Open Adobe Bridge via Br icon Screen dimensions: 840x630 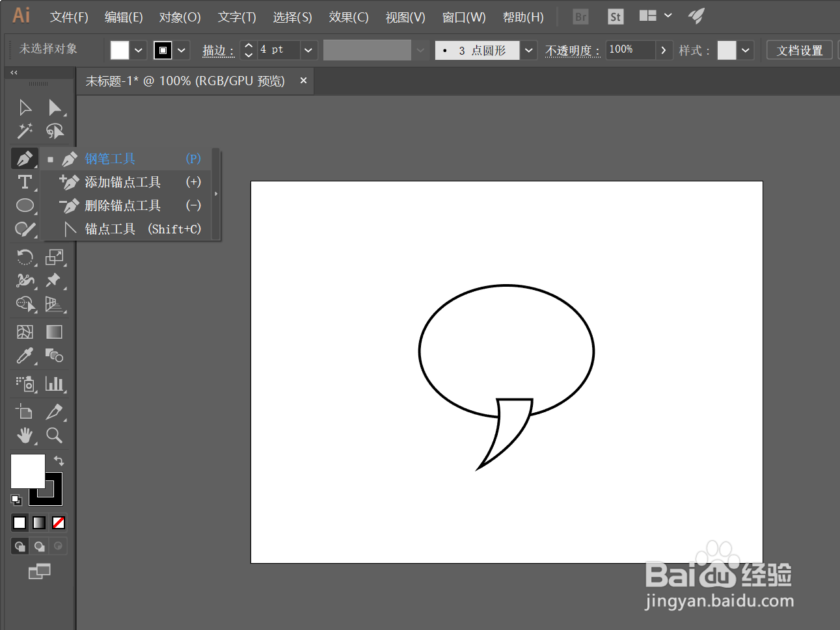[581, 17]
